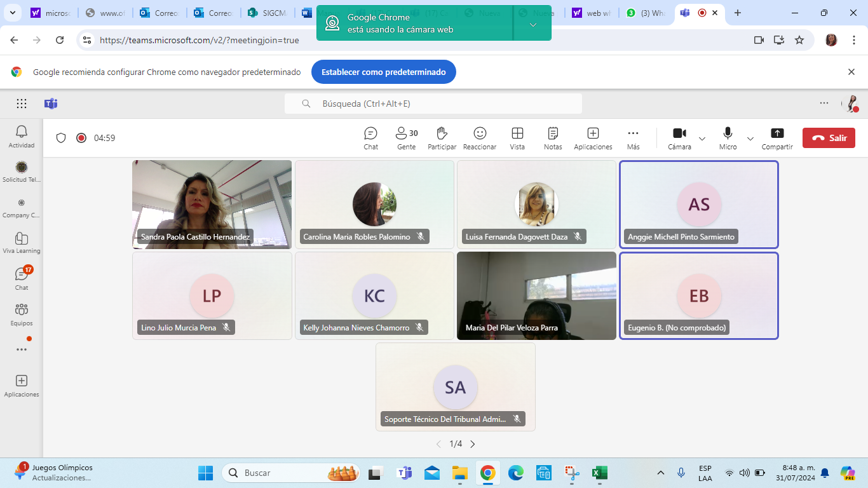
Task: Open Excel from the Windows taskbar
Action: (x=599, y=473)
